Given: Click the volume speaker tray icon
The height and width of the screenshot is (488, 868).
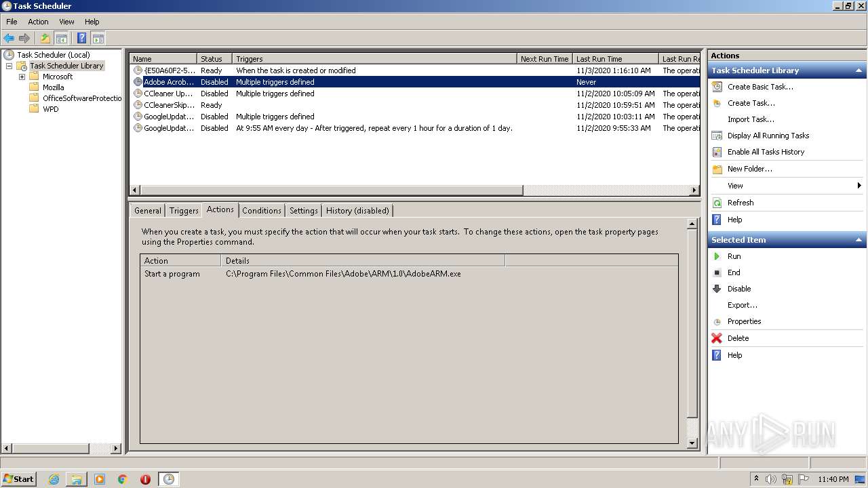Looking at the screenshot, I should tap(771, 479).
